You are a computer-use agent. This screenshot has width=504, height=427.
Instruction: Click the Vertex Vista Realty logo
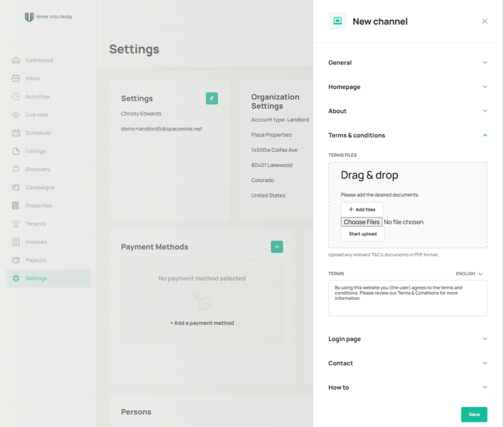[48, 17]
